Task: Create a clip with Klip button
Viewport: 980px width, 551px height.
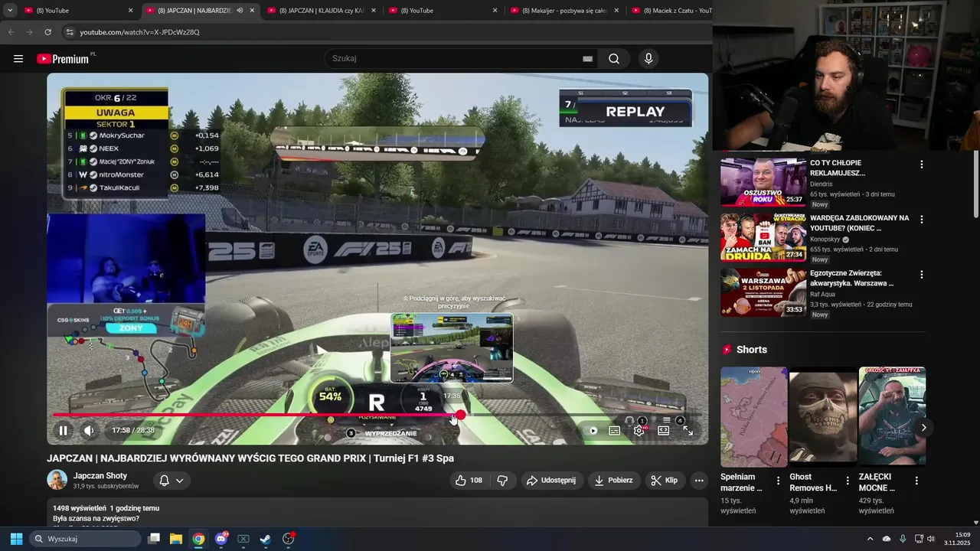Action: click(664, 481)
